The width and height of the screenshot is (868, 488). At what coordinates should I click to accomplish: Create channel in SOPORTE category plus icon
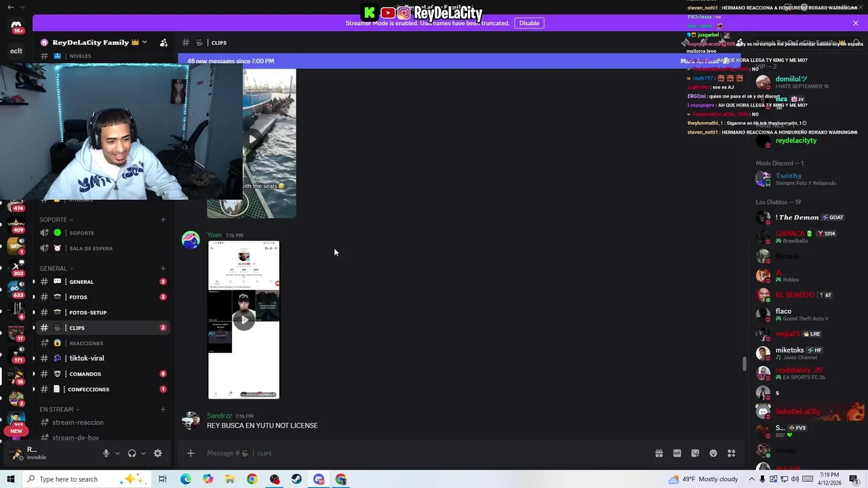(163, 220)
